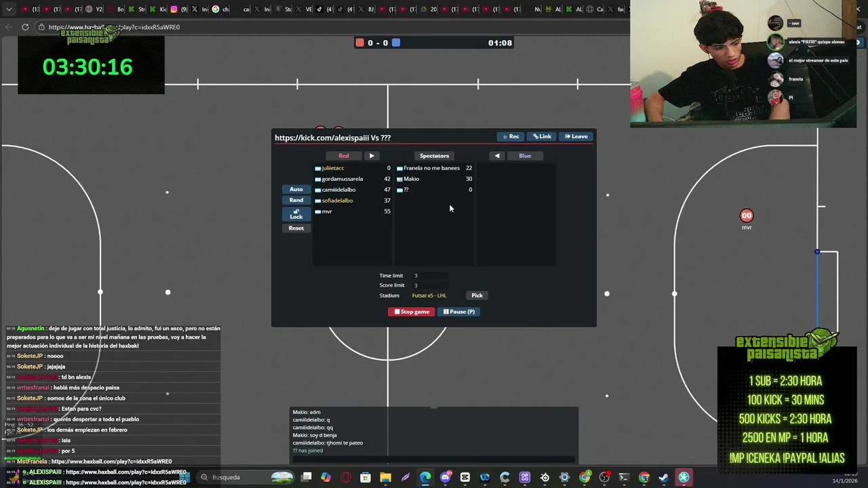The width and height of the screenshot is (868, 488).
Task: Select red player disc mvr on field
Action: [747, 216]
